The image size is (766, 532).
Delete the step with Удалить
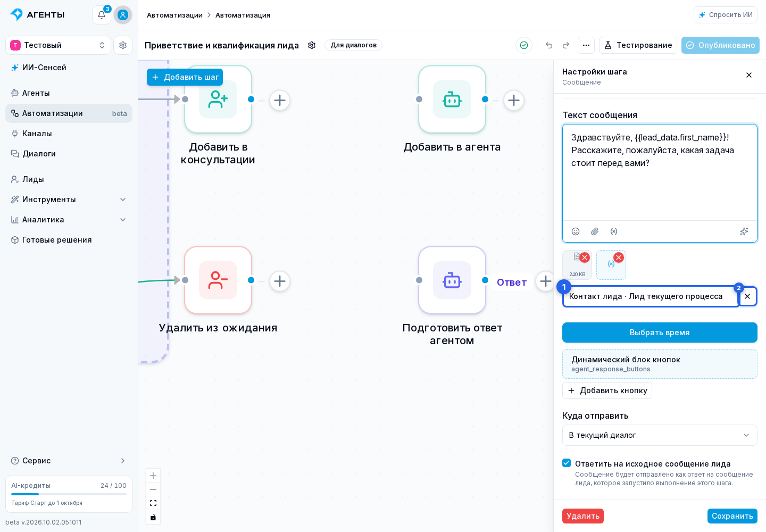[583, 516]
